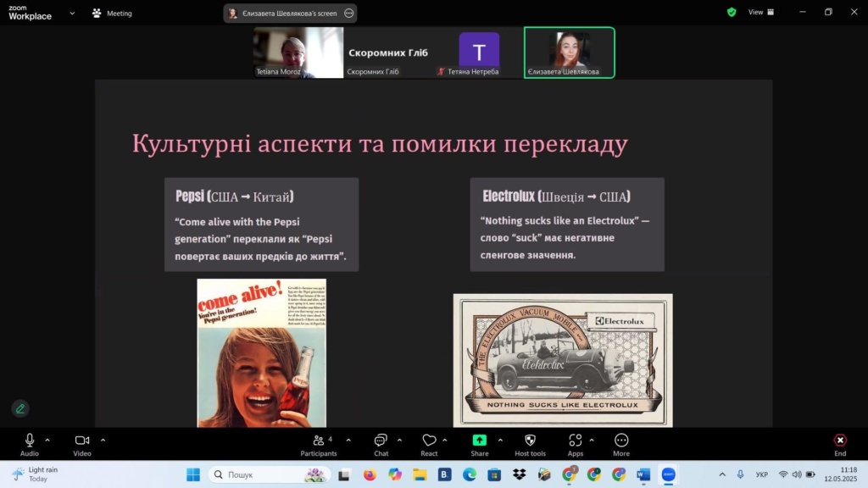Switch keyboard language УКР
The height and width of the screenshot is (488, 868).
(x=762, y=474)
